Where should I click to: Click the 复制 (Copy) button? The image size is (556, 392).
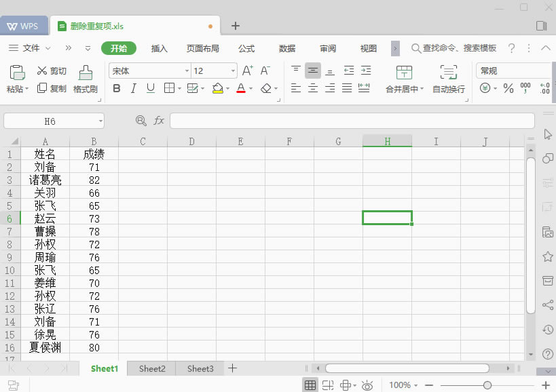[x=52, y=88]
